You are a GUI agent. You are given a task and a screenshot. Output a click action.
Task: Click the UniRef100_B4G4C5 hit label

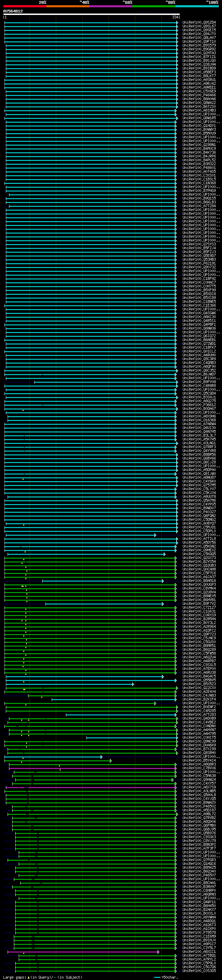(199, 677)
